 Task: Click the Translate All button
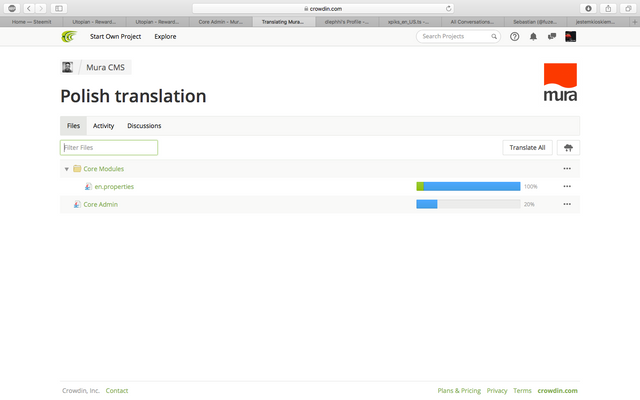click(527, 148)
